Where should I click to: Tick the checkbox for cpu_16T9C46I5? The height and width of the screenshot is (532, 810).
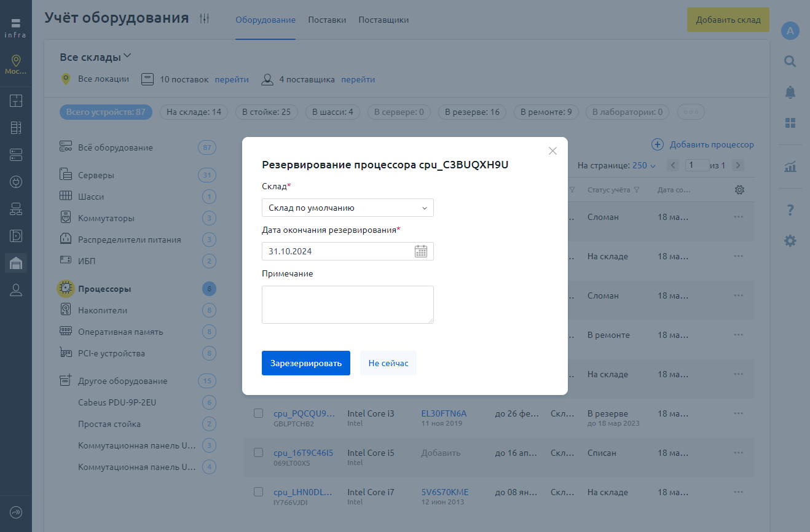[259, 453]
